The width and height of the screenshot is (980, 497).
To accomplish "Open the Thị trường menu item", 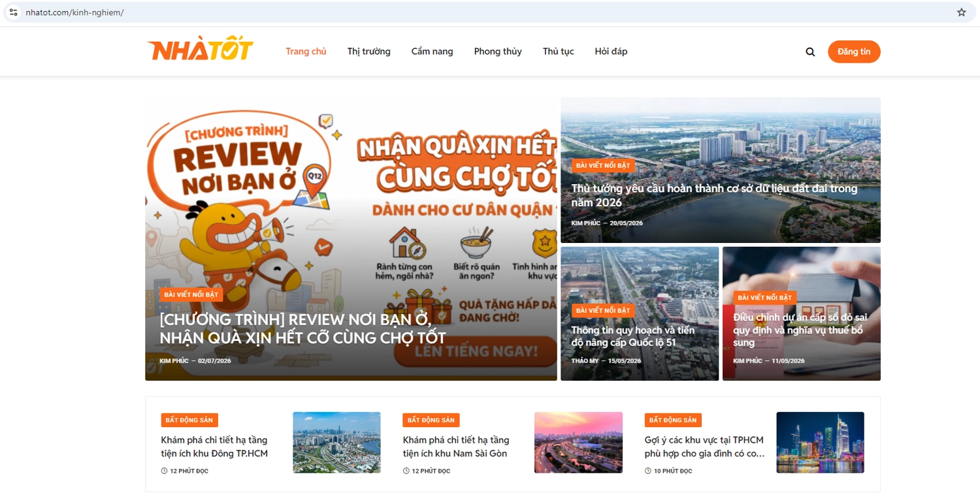I will click(368, 52).
